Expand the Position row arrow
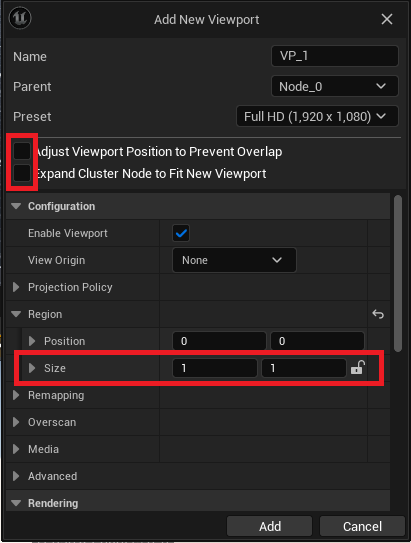Image resolution: width=411 pixels, height=543 pixels. [x=32, y=341]
